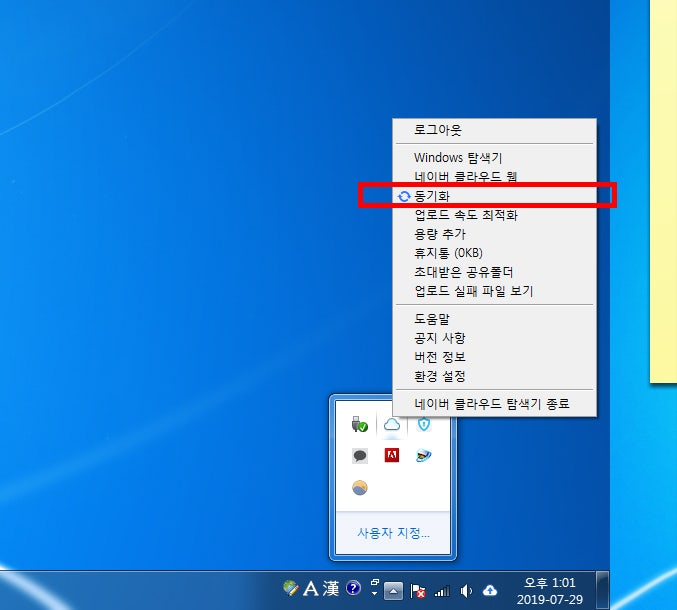This screenshot has height=610, width=677.
Task: Open 초대받은 공유폴더 menu entry
Action: tap(494, 272)
